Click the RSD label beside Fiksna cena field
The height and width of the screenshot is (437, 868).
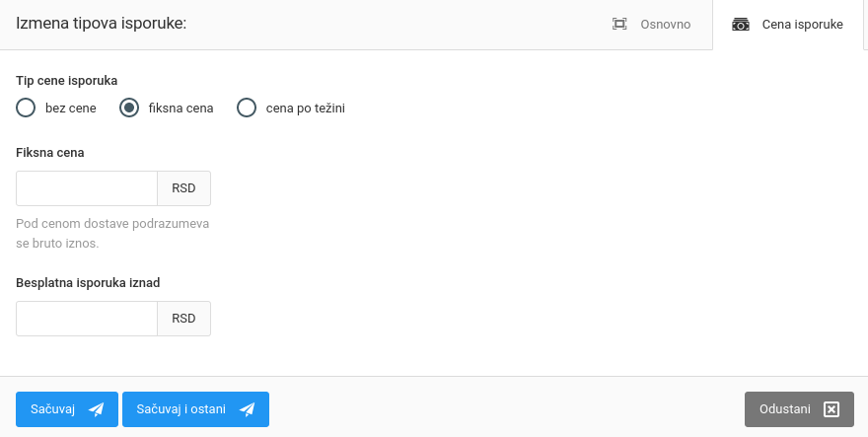tap(183, 188)
